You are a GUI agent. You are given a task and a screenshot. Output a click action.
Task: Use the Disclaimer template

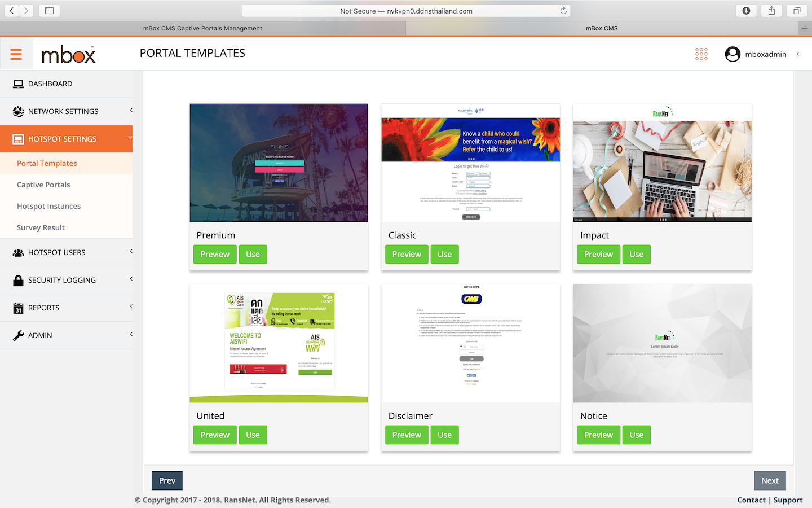pos(444,435)
